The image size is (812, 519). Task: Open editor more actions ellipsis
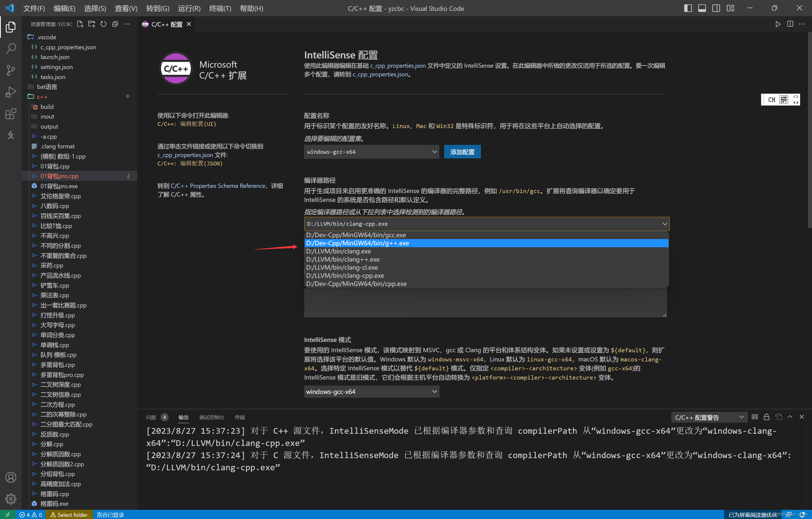[x=801, y=24]
